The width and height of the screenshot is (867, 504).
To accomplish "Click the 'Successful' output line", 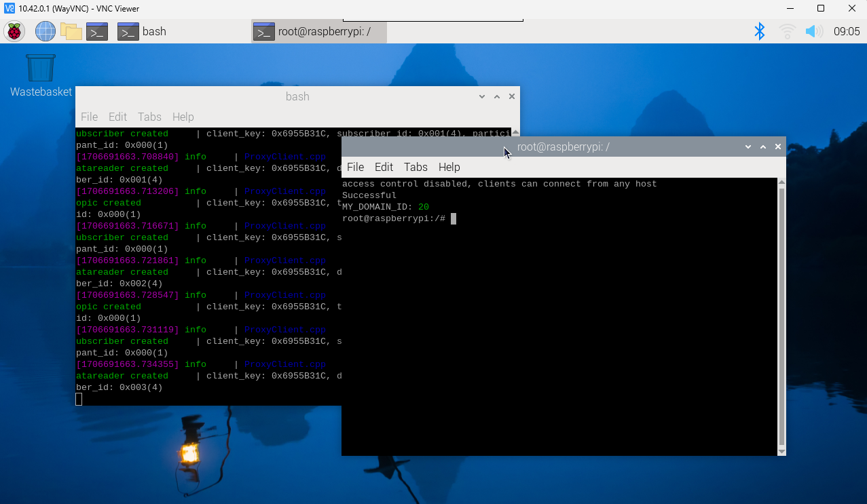I will coord(369,195).
